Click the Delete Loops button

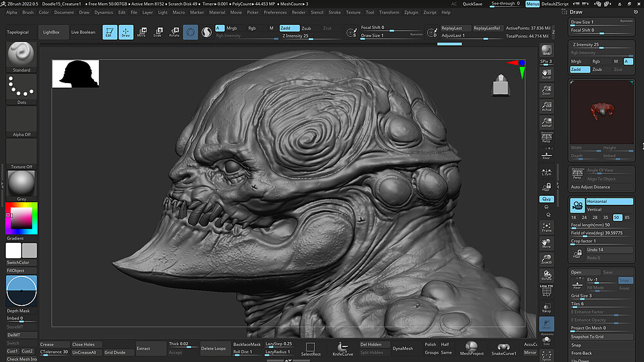213,348
